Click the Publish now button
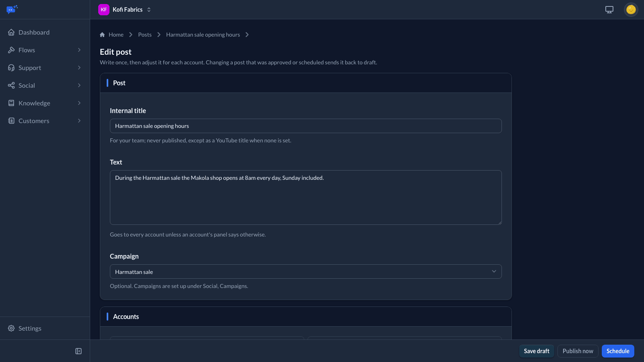This screenshot has height=362, width=644. coord(578,351)
